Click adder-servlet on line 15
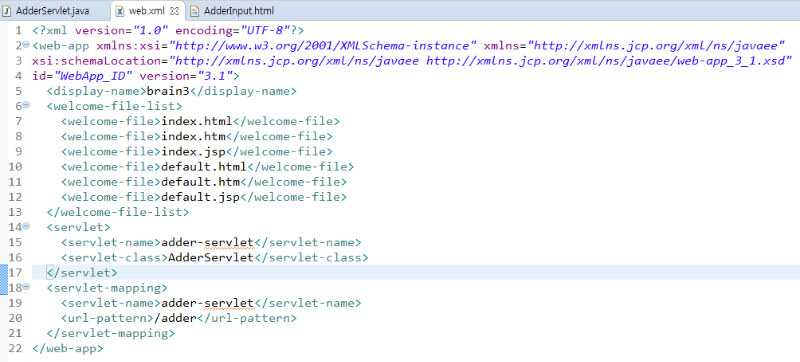The height and width of the screenshot is (362, 800). coord(208,243)
